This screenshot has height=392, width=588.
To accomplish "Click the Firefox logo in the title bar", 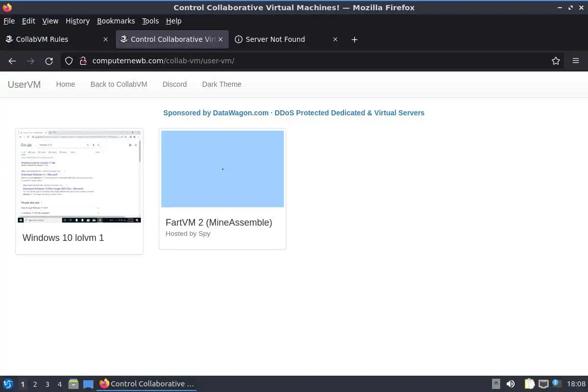I will point(7,8).
